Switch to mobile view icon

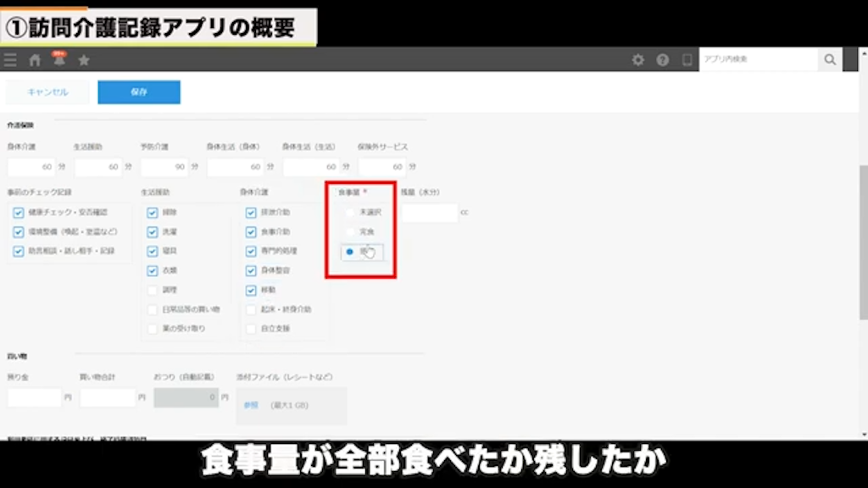click(x=687, y=59)
